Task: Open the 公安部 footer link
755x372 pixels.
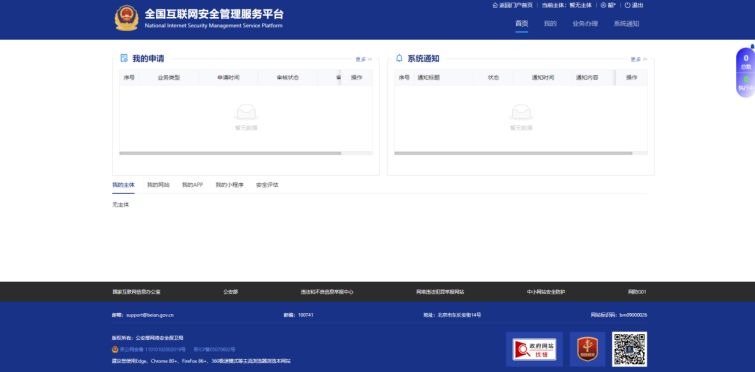Action: click(x=230, y=292)
